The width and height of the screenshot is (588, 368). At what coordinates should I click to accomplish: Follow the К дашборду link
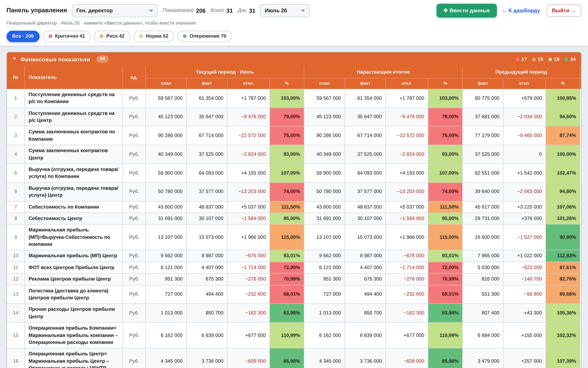click(x=521, y=11)
